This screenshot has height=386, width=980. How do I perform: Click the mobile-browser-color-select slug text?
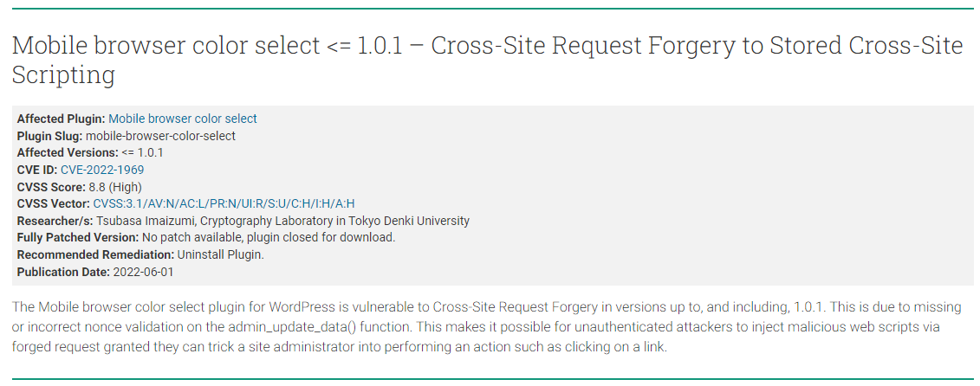point(160,136)
